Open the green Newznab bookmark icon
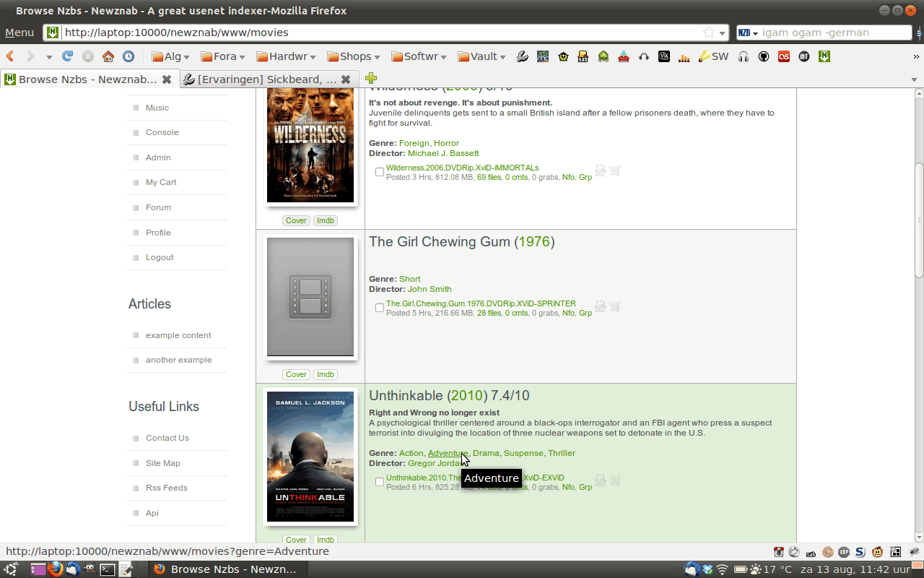The image size is (924, 578). (824, 56)
